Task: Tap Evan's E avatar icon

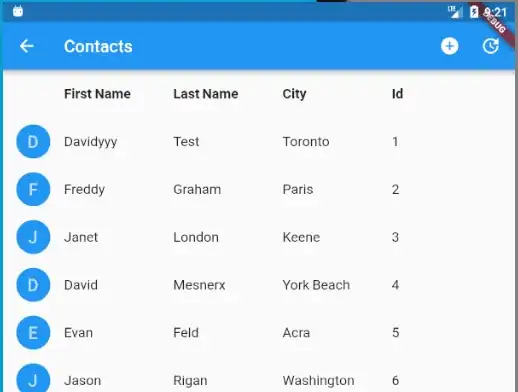Action: pyautogui.click(x=33, y=332)
